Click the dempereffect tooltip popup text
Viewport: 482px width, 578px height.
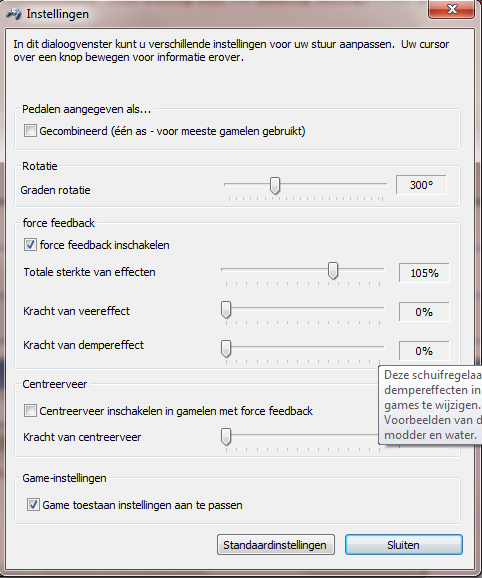tap(432, 405)
